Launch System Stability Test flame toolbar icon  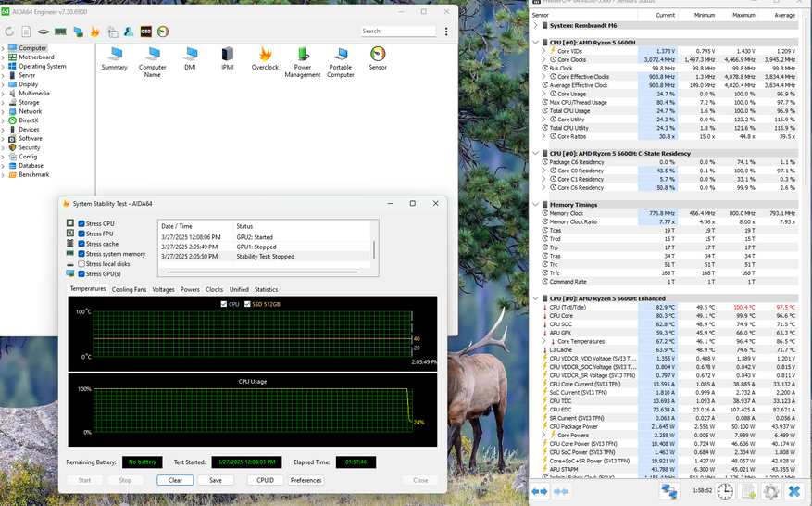(x=94, y=32)
